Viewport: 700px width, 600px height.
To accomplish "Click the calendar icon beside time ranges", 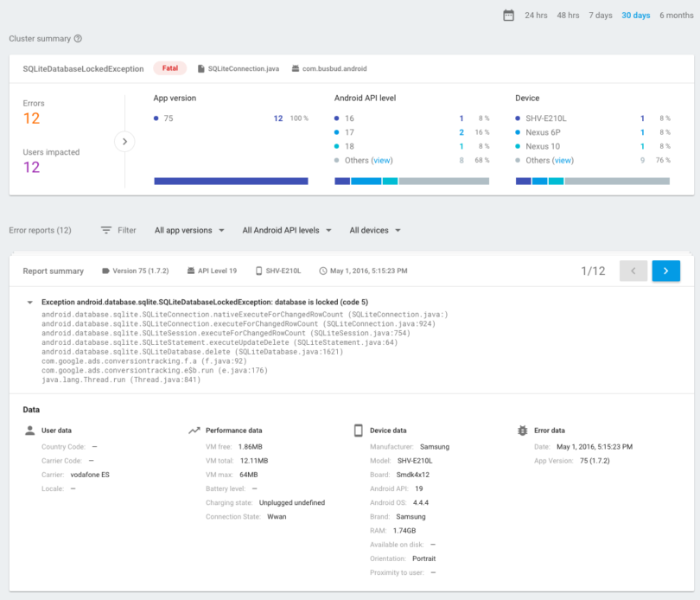I will coord(508,16).
